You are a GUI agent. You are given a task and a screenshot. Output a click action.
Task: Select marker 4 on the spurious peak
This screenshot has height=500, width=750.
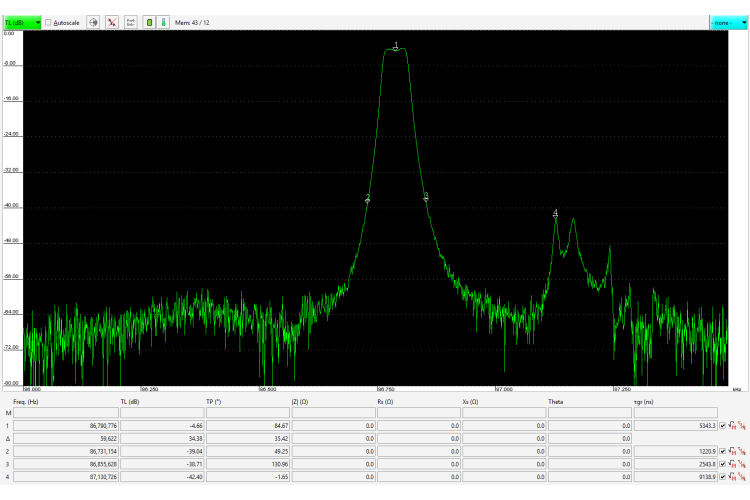click(555, 213)
